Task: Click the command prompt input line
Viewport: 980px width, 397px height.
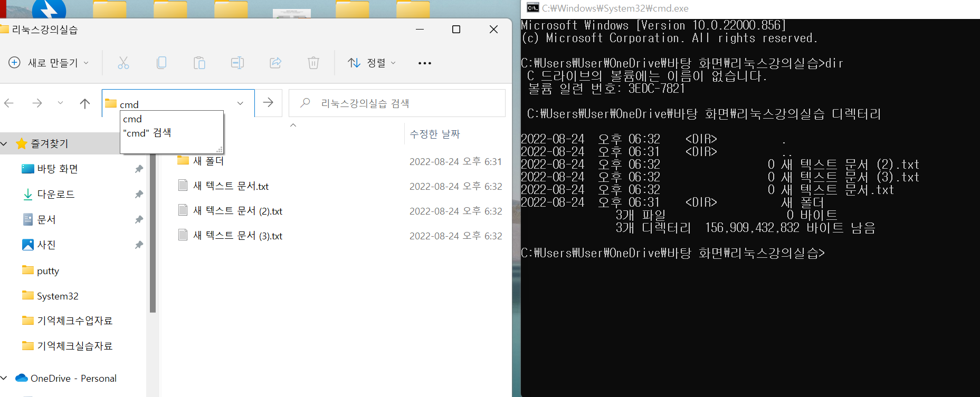Action: coord(673,253)
